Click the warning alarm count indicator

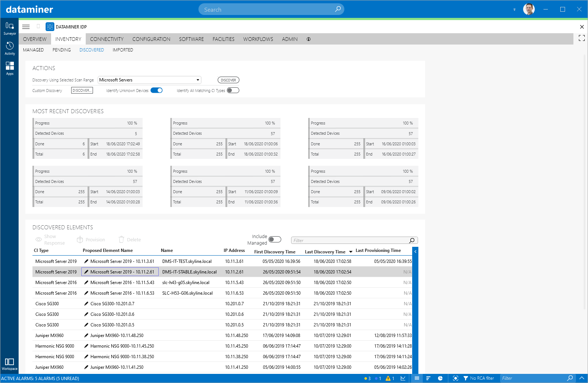(x=390, y=378)
